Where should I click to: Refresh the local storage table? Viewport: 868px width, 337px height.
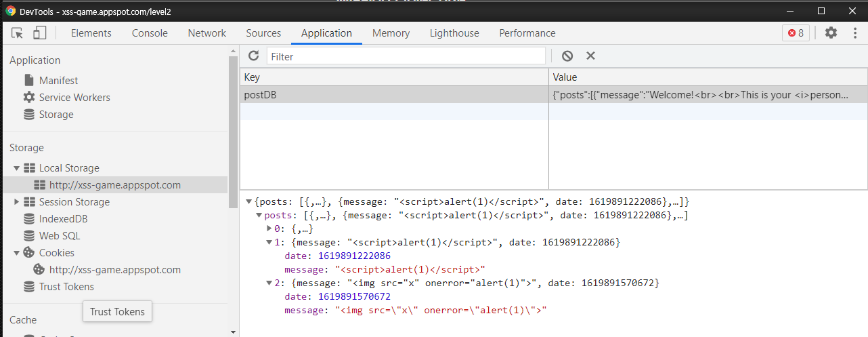(x=253, y=56)
